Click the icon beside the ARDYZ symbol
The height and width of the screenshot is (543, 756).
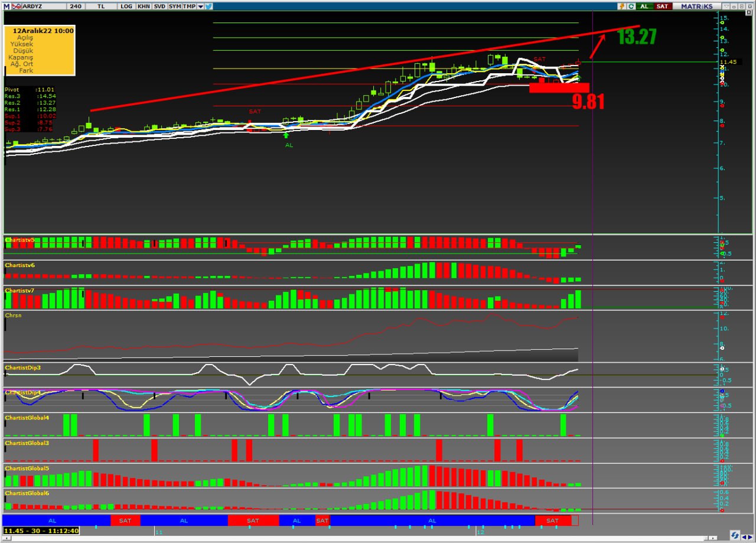click(15, 6)
